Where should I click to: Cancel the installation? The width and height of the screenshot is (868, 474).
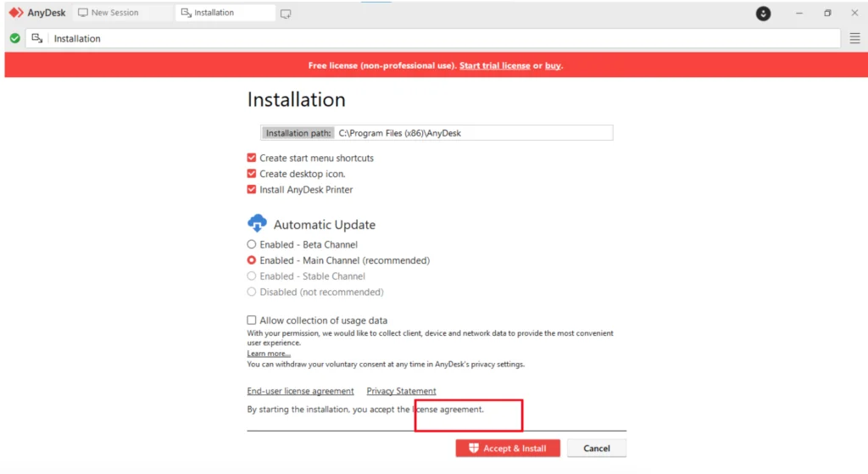point(596,448)
